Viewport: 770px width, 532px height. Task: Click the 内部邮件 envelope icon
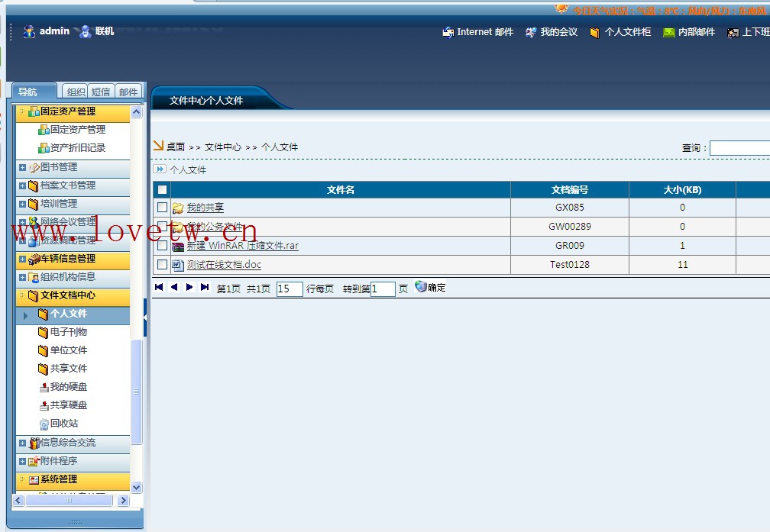(669, 33)
